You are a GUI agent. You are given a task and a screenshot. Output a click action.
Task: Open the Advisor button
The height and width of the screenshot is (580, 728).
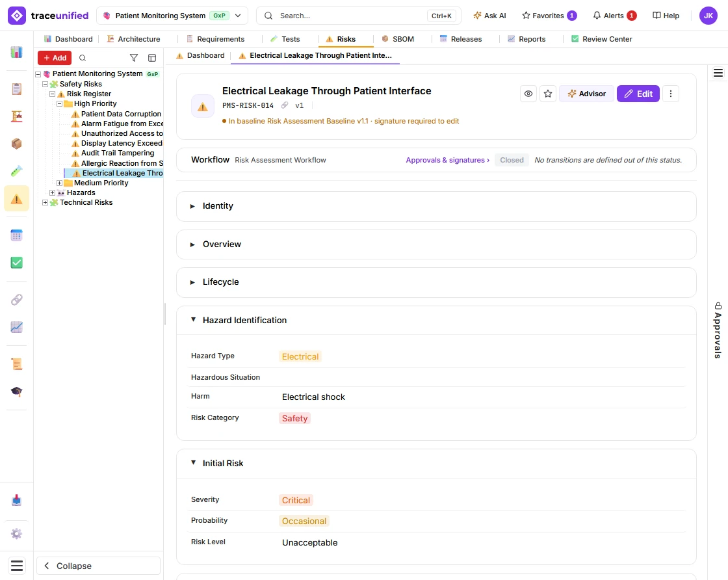pyautogui.click(x=586, y=94)
